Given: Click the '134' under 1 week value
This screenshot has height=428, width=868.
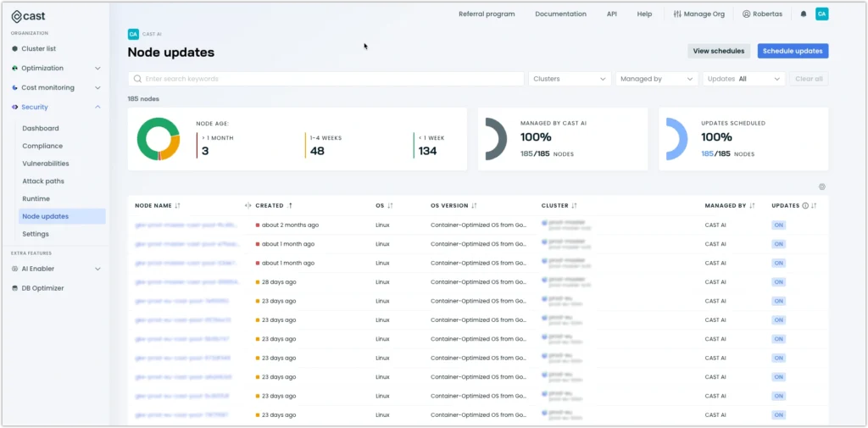Looking at the screenshot, I should tap(427, 151).
